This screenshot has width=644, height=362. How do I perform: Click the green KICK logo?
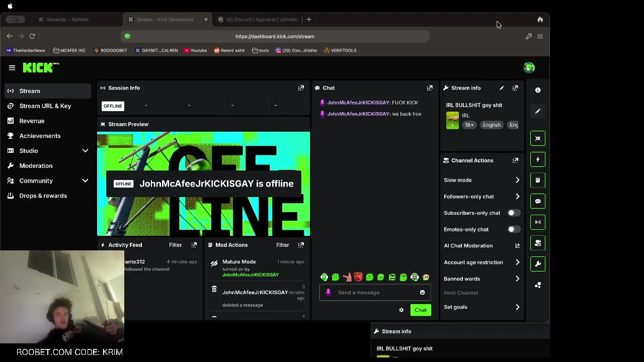coord(41,68)
